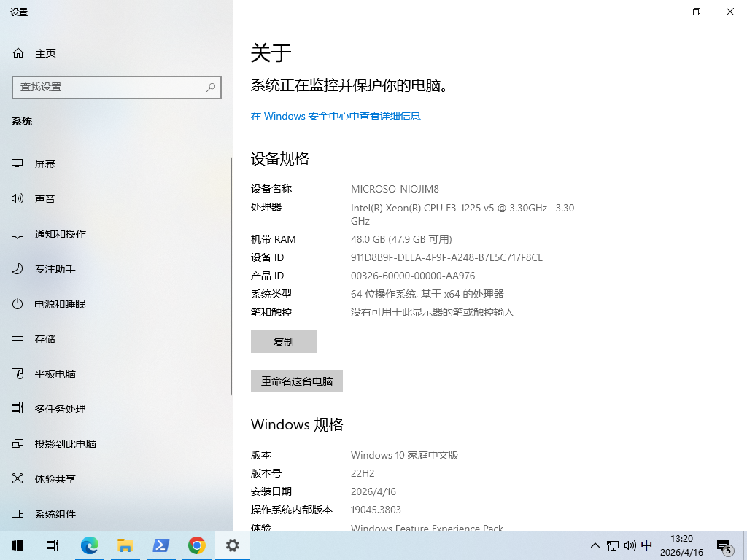Click the 查找设置 search box
Screen dimensions: 747x560
pos(117,87)
